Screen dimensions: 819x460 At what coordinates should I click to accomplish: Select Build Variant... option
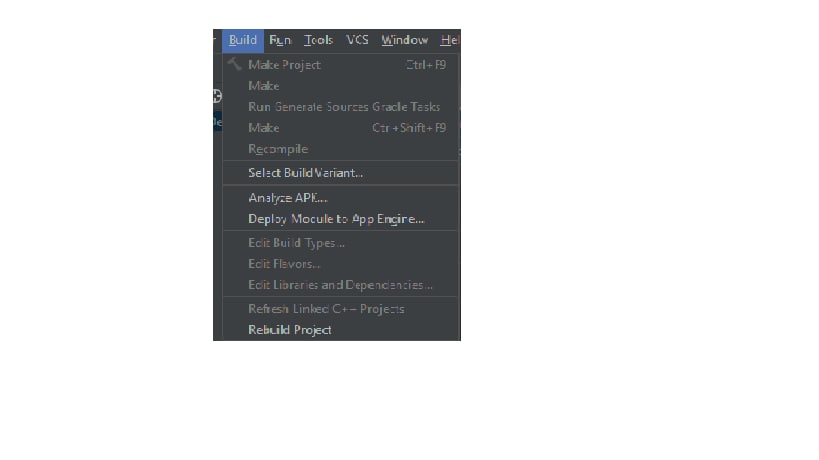(340, 173)
